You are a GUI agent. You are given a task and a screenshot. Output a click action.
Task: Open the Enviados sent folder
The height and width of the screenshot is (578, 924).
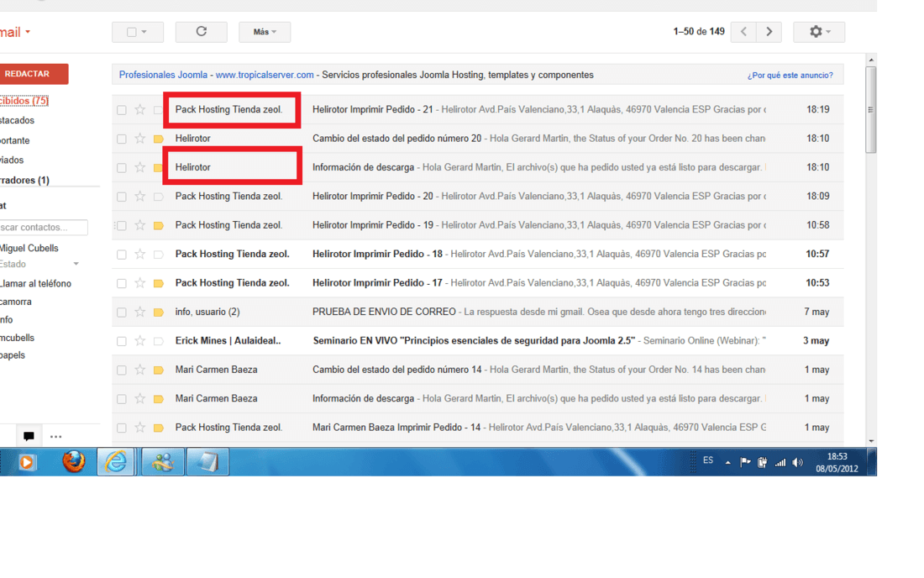point(12,160)
